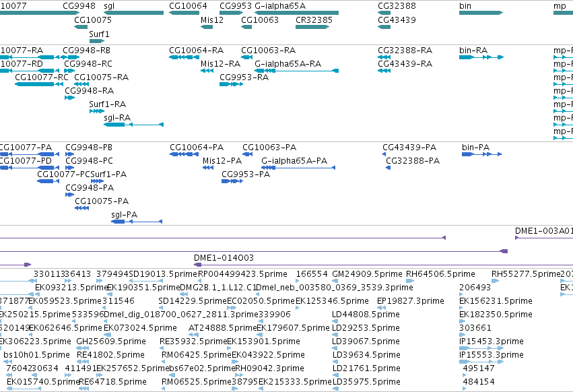Select the LD39067.5prime EST label
This screenshot has height=392, width=573.
click(366, 341)
